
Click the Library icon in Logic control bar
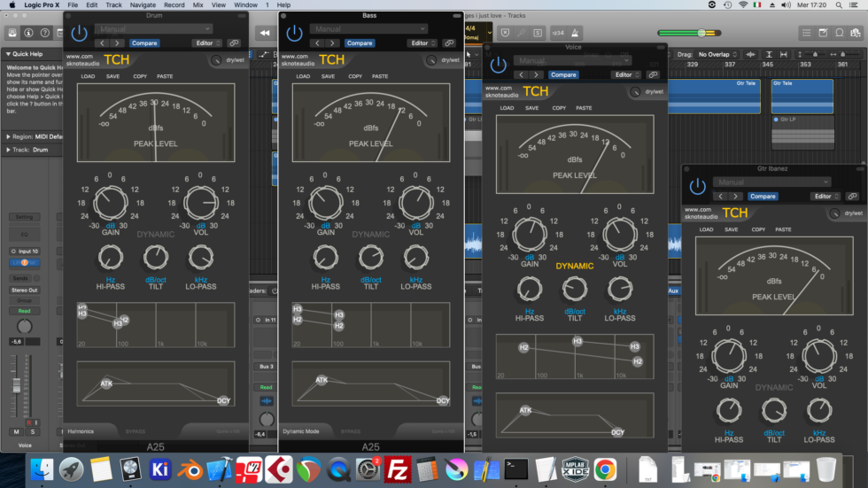pos(12,33)
